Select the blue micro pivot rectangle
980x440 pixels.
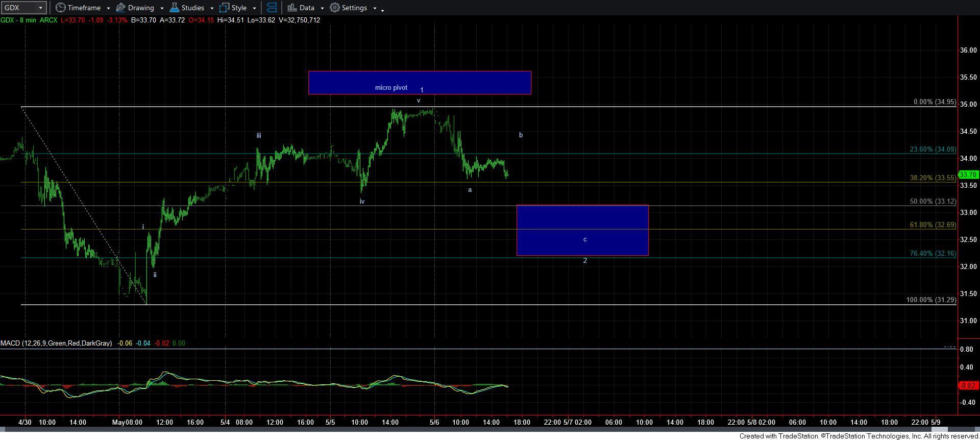coord(470,82)
